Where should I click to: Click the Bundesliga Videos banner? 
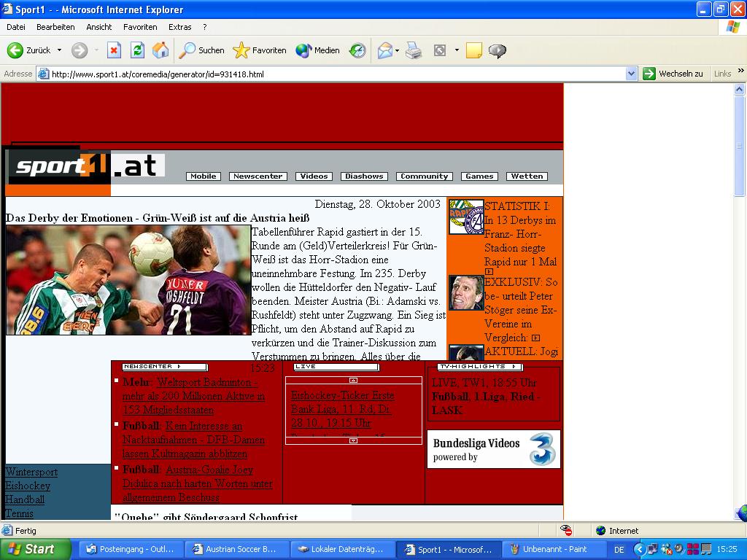point(494,449)
